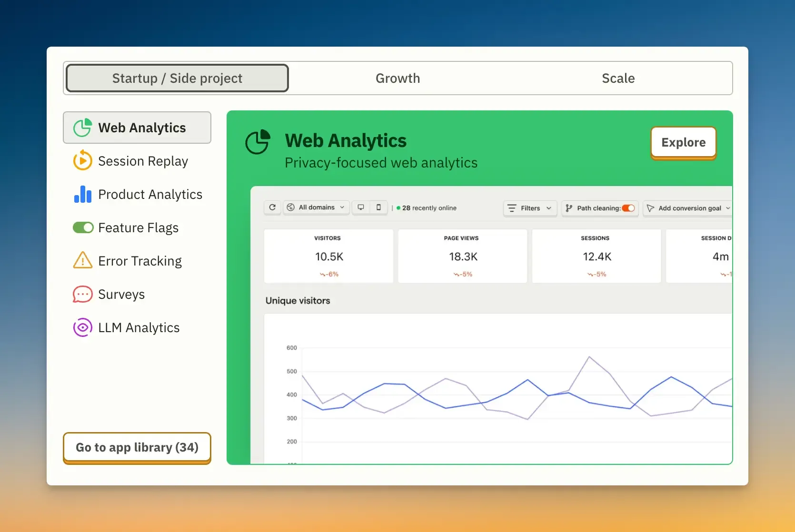
Task: Select the Startup / Side project tab
Action: tap(177, 78)
